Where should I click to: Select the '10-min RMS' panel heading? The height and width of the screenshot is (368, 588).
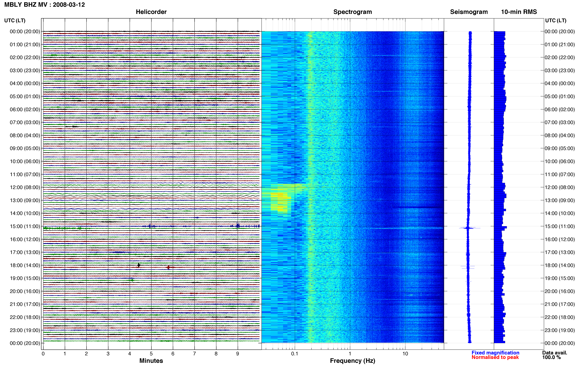click(519, 12)
